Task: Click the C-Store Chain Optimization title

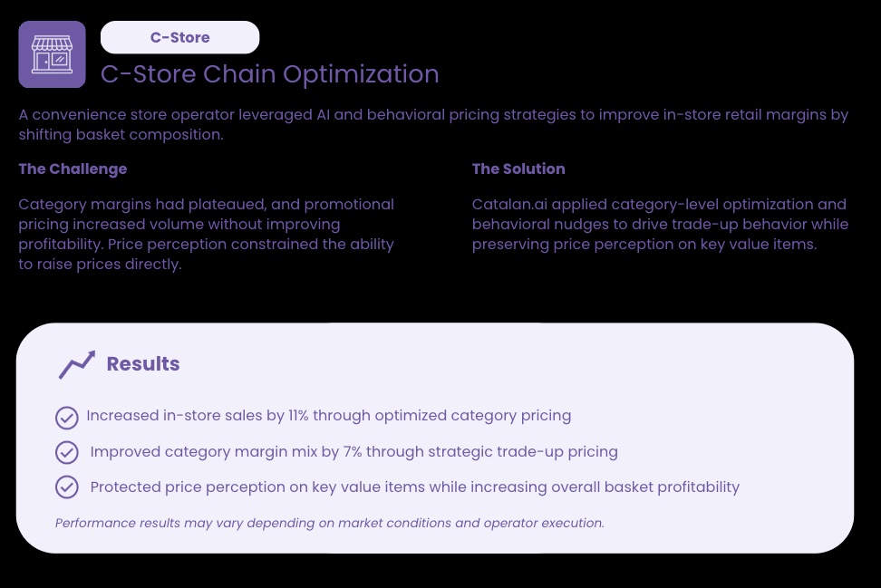Action: pyautogui.click(x=269, y=73)
